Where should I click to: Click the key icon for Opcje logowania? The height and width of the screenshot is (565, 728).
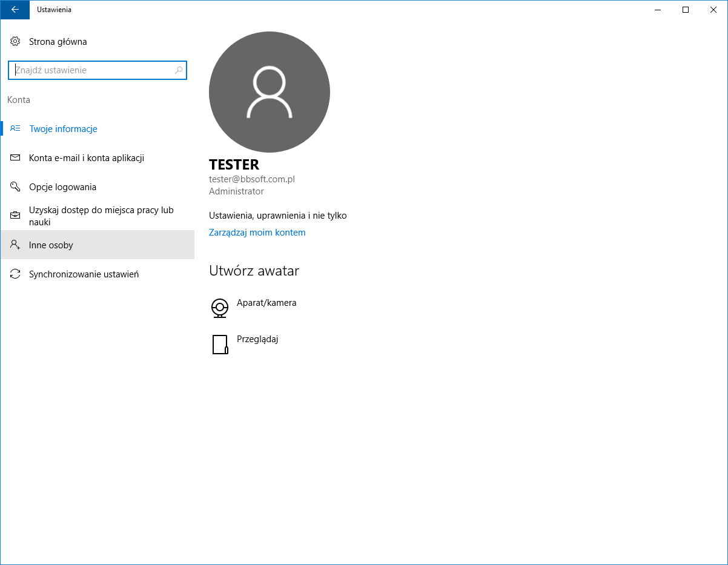(x=16, y=187)
